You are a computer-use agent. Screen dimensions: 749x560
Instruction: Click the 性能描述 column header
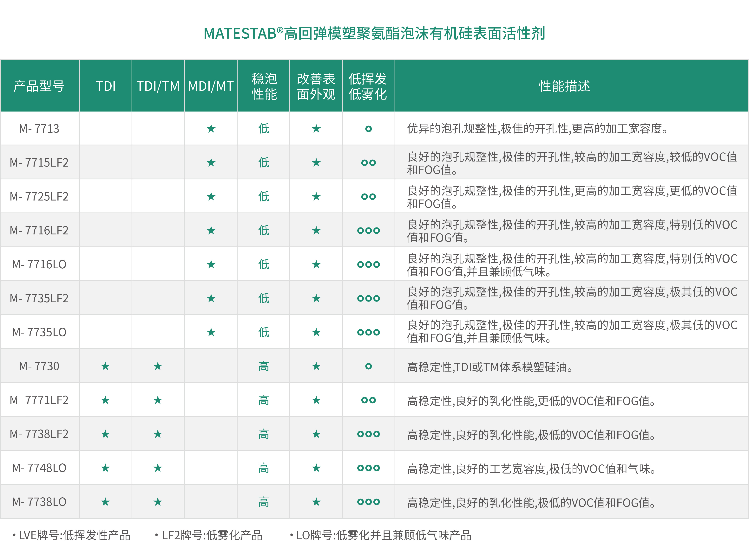564,86
